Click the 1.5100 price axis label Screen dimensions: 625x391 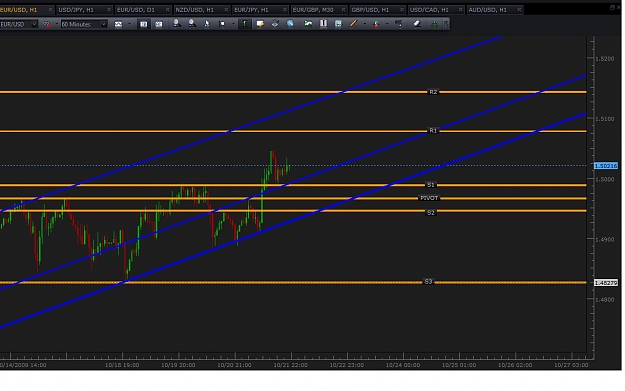605,119
